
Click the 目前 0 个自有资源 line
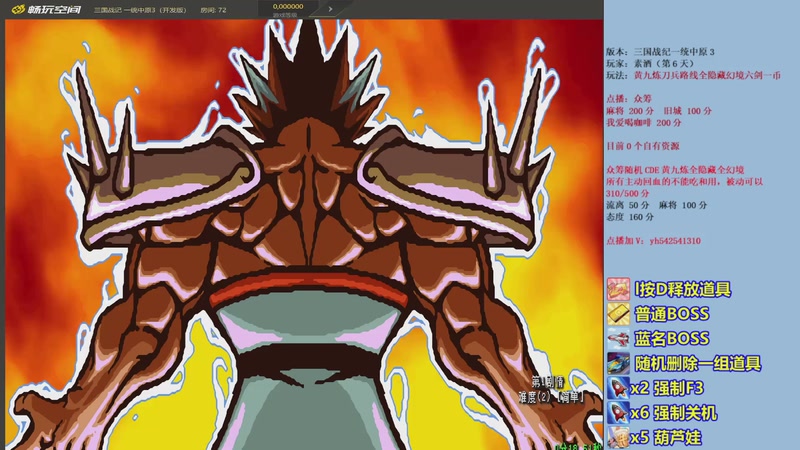(x=643, y=146)
